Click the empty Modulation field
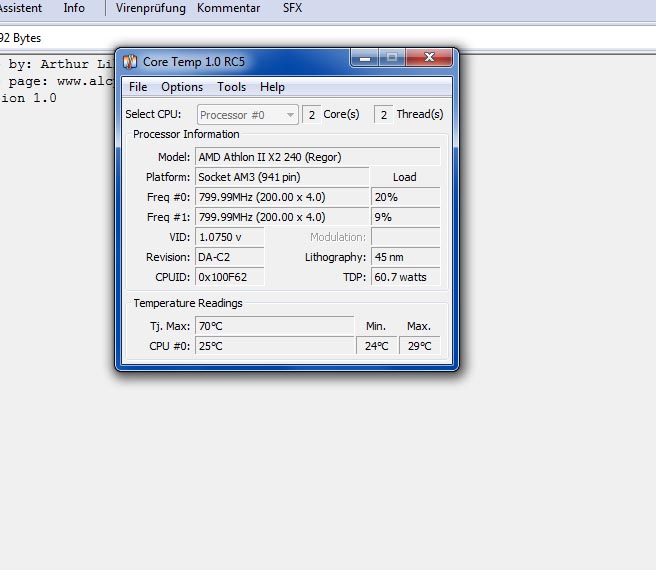 [406, 237]
